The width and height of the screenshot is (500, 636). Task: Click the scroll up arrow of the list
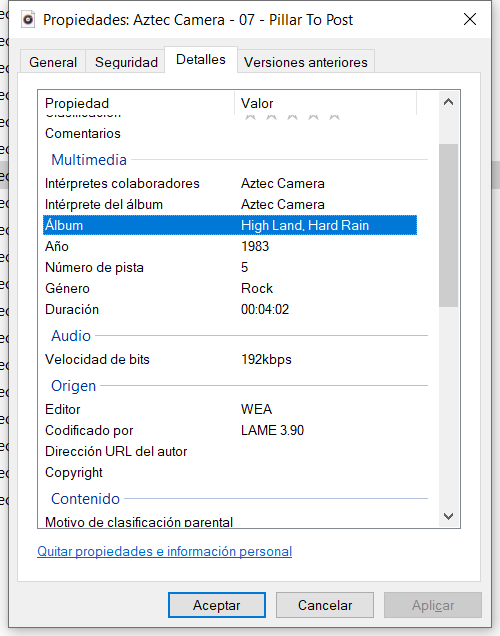[x=448, y=102]
